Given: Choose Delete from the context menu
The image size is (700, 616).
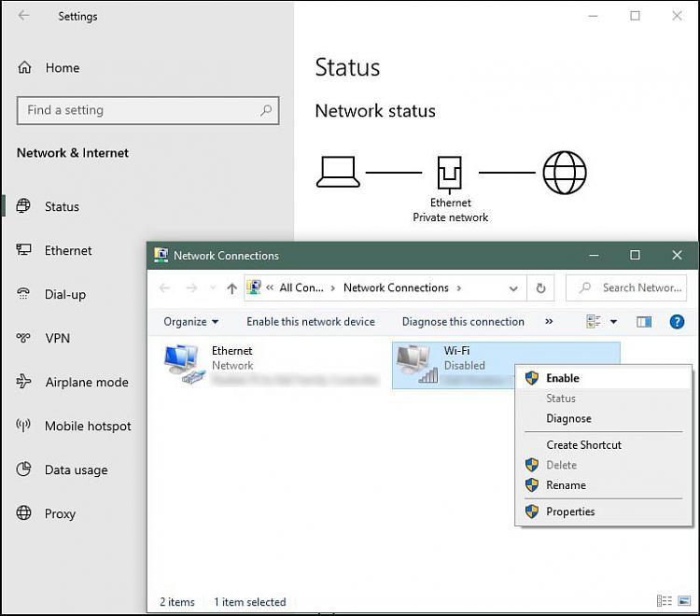Looking at the screenshot, I should (603, 465).
